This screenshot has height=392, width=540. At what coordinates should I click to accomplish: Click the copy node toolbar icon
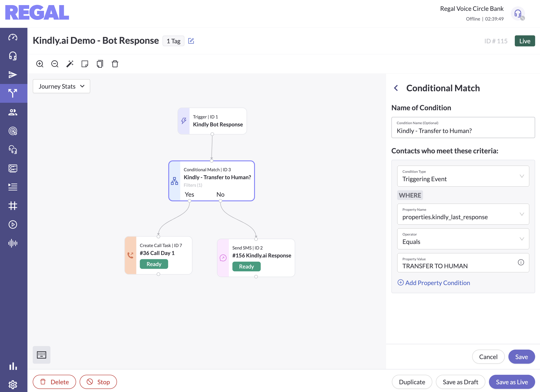[100, 64]
